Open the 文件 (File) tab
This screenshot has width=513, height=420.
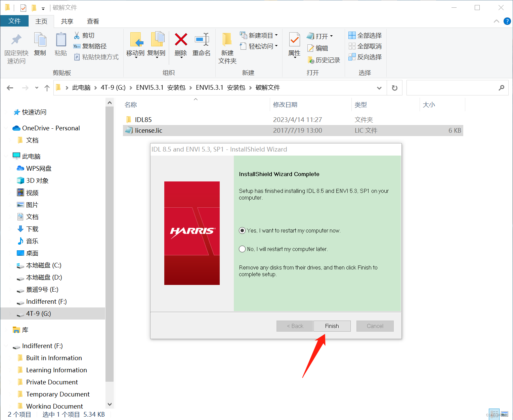click(x=14, y=21)
